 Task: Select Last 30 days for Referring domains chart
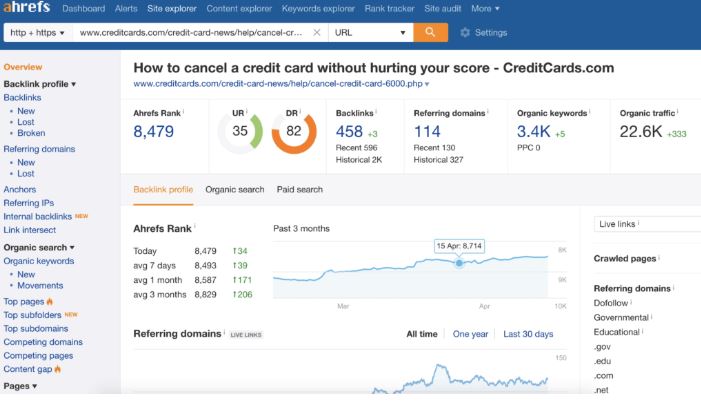(x=528, y=334)
